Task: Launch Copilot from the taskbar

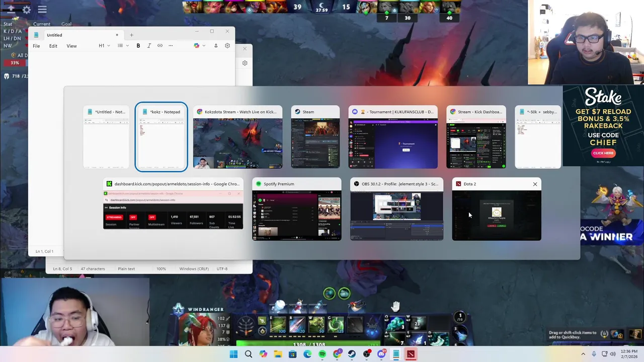Action: click(x=263, y=354)
